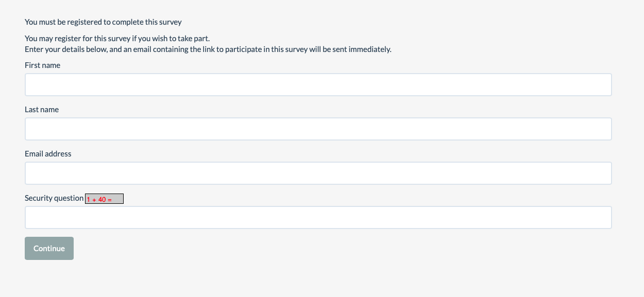Click the 'Security question' label text
The width and height of the screenshot is (644, 297).
pos(54,198)
